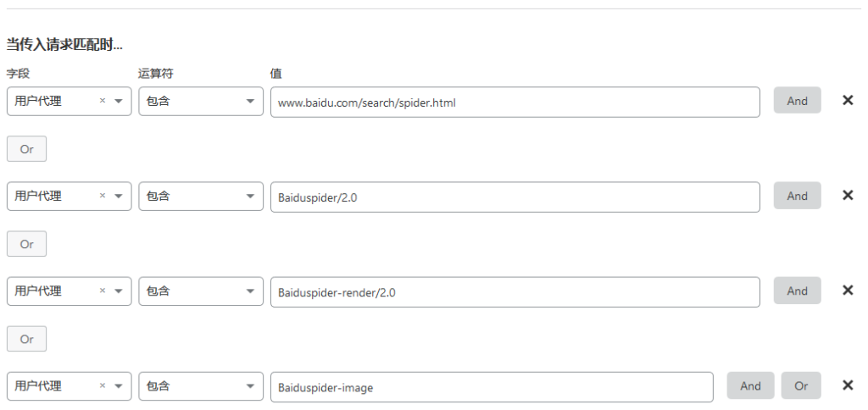Delete the Baiduspider-image rule row
This screenshot has height=410, width=868.
pos(847,385)
